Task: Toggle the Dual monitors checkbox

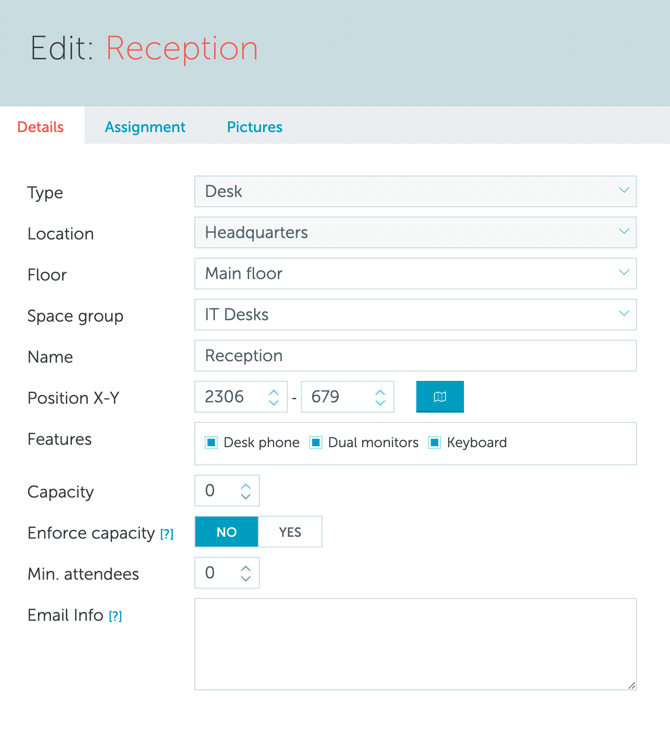Action: (316, 442)
